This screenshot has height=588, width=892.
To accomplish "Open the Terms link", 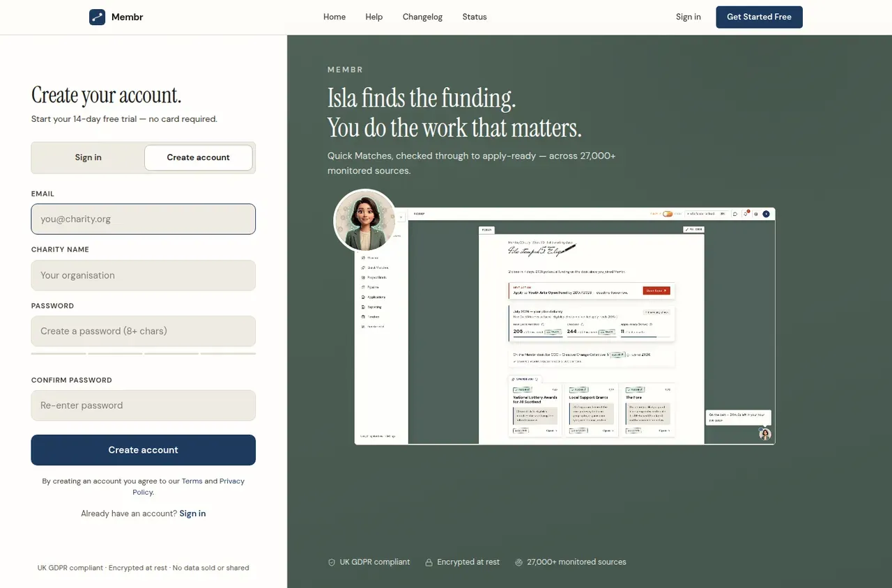I will (192, 481).
